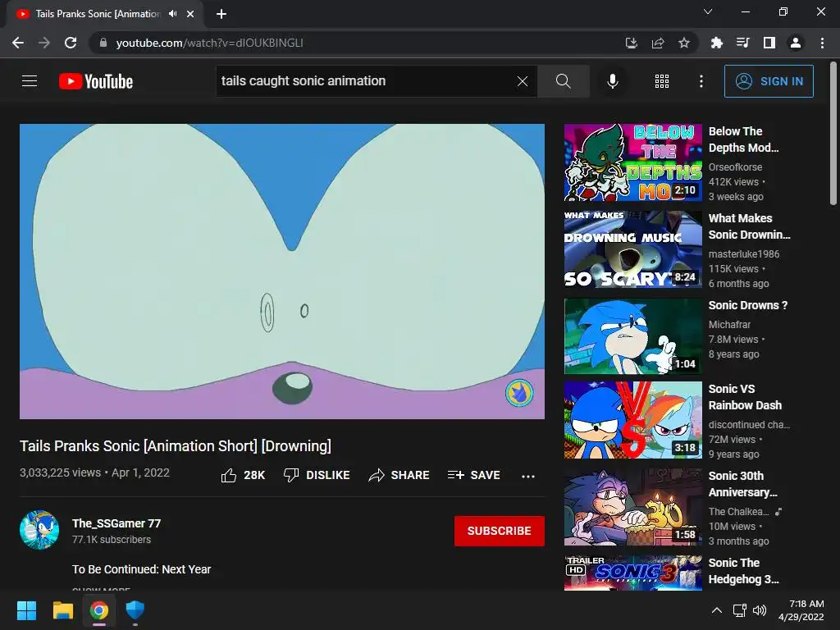Clear the search box with the X
Viewport: 840px width, 630px height.
click(523, 81)
